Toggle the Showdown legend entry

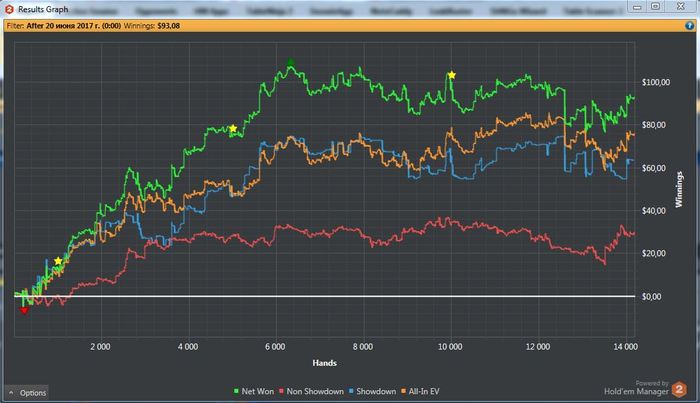pyautogui.click(x=372, y=391)
